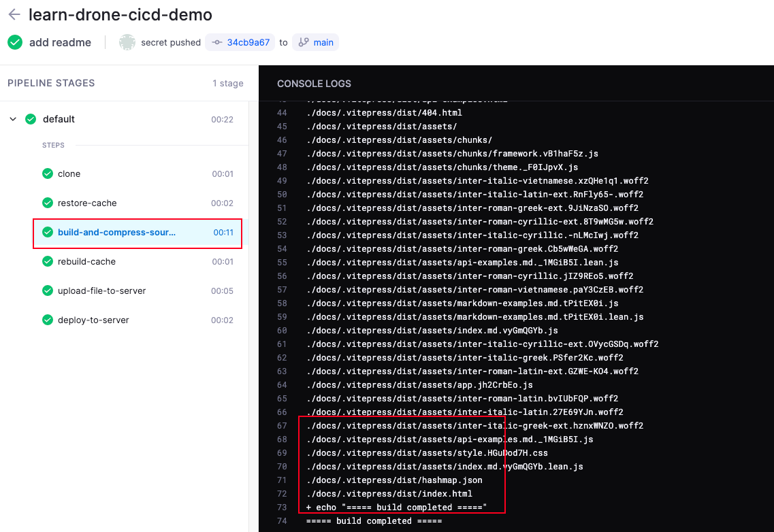This screenshot has width=774, height=532.
Task: Click the PIPELINE STAGES heading
Action: 51,83
